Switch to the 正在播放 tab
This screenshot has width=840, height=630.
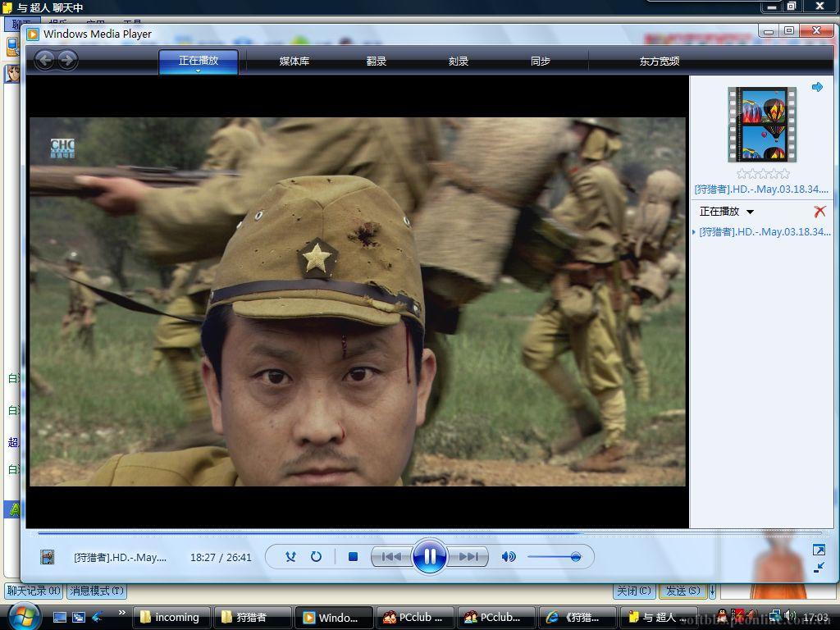tap(199, 61)
